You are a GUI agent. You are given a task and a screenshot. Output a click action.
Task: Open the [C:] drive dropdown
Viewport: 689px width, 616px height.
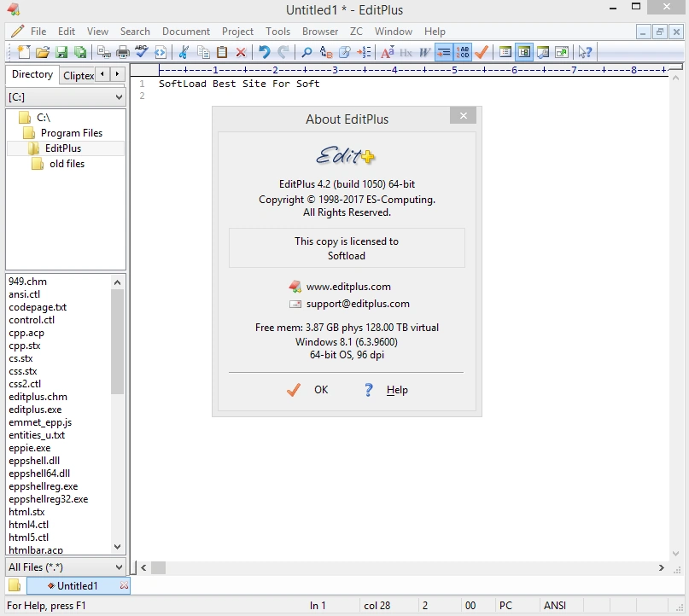click(119, 97)
